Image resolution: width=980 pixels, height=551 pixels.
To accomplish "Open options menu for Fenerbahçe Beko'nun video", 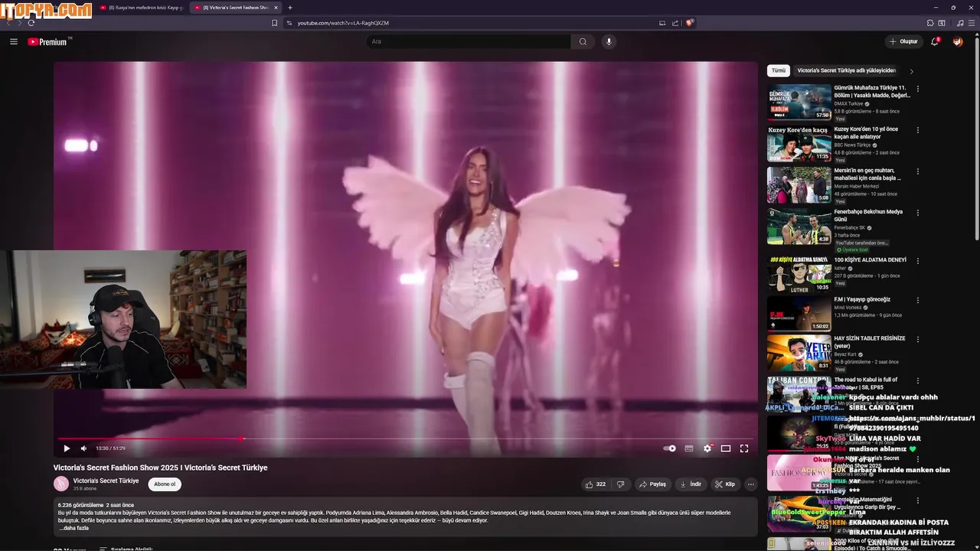I will 918,213.
